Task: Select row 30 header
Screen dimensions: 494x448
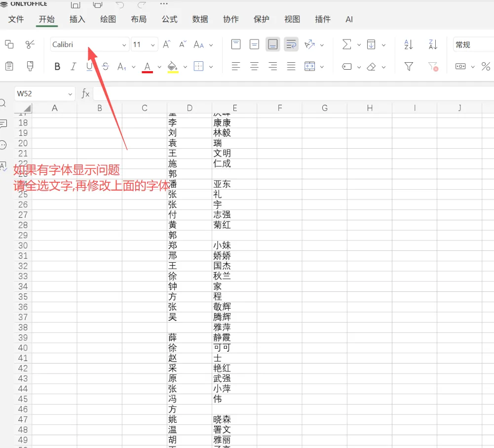Action: point(23,245)
